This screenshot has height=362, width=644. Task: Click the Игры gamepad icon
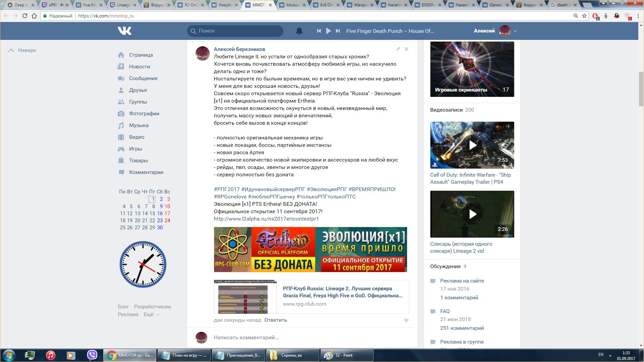point(121,149)
